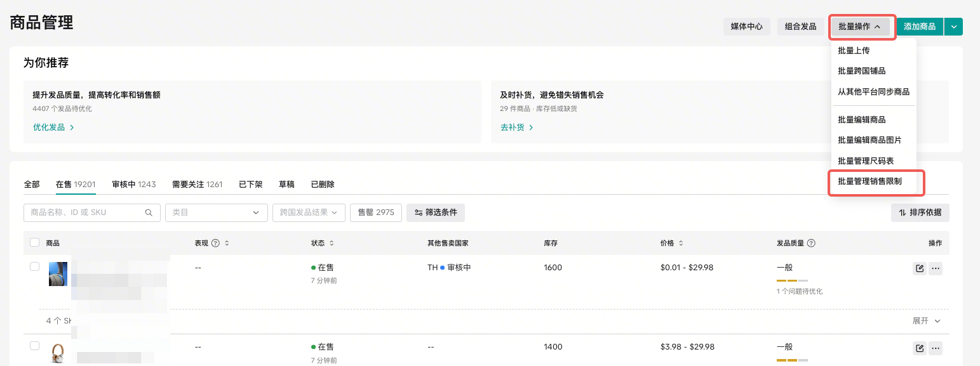Click help icon next to 发品质量 column
Viewport: 980px width, 366px height.
811,243
